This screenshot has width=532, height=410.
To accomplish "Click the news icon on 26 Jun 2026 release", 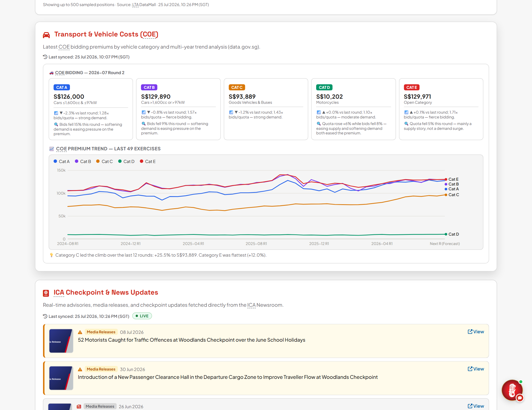I will click(79, 406).
